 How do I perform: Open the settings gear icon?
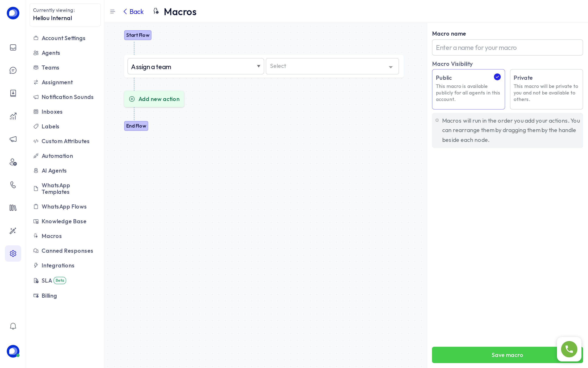coord(13,253)
